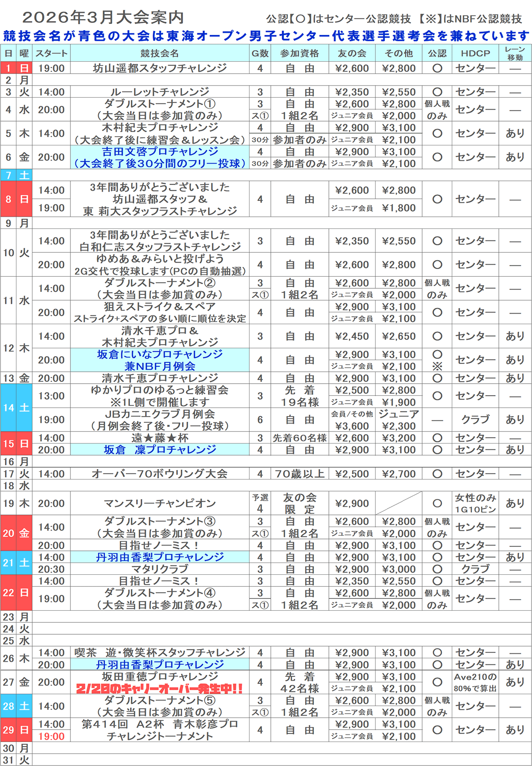Click the red 19:00 start time

(x=51, y=736)
